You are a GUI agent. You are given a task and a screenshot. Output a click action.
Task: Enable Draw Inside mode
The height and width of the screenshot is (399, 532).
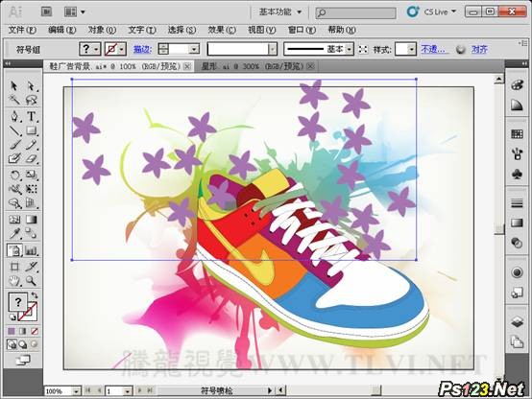coord(34,344)
